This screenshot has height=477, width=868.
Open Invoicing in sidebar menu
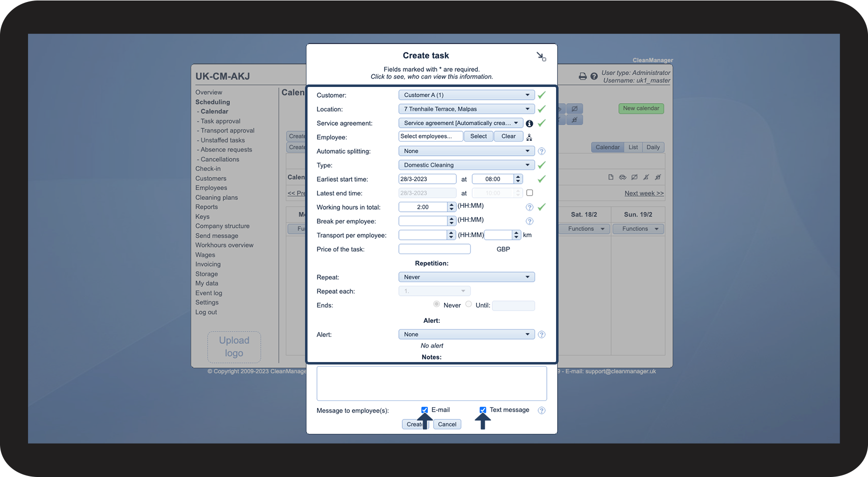[x=208, y=264]
